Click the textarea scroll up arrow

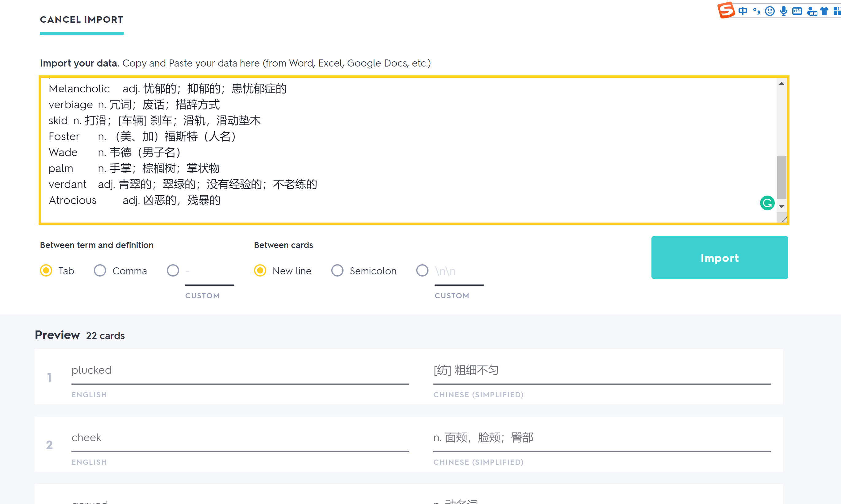pos(781,84)
